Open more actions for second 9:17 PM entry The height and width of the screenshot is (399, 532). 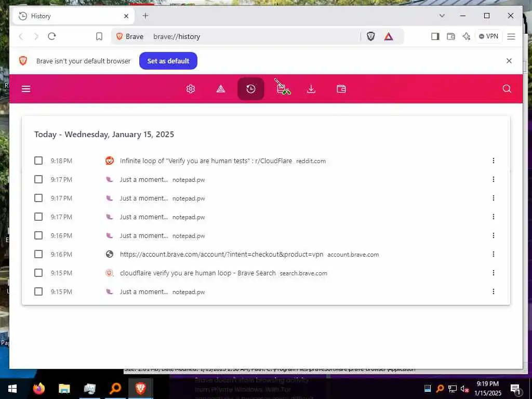(x=494, y=198)
